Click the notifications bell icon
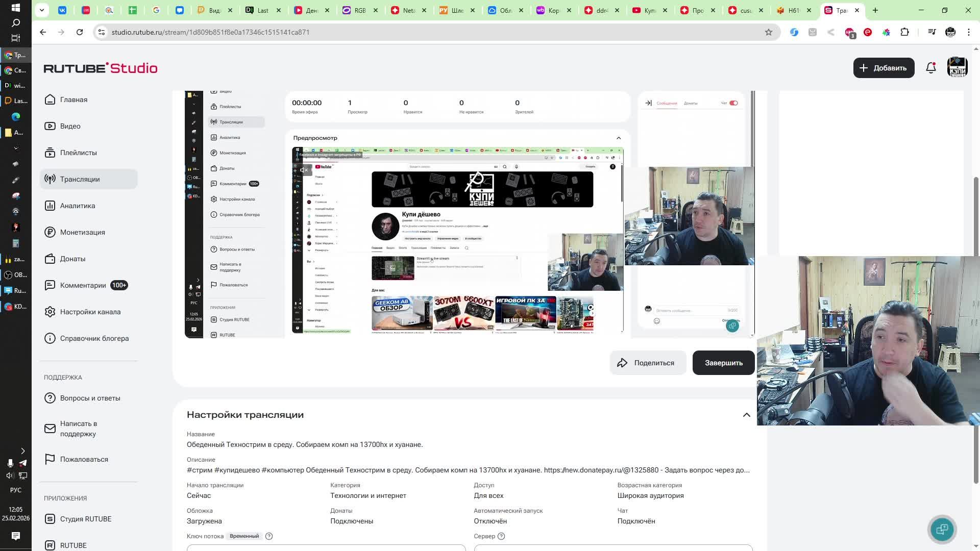Screen dimensions: 980x551 point(930,68)
